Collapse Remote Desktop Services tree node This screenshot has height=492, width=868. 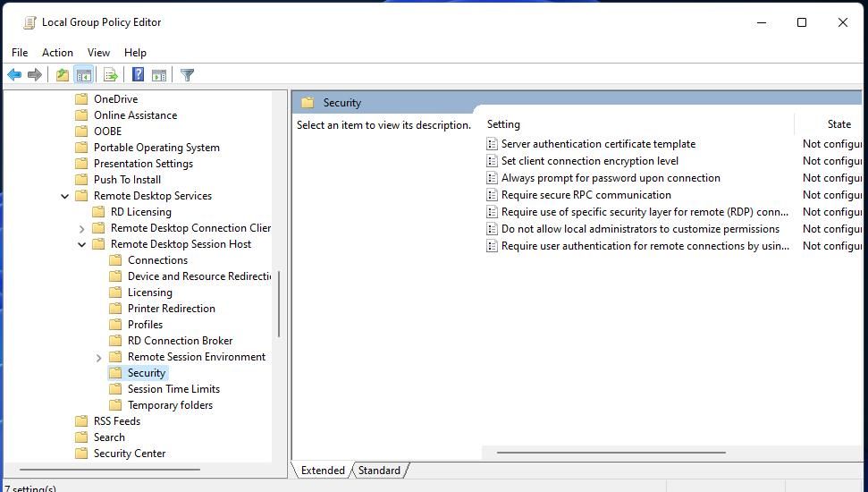[x=64, y=196]
